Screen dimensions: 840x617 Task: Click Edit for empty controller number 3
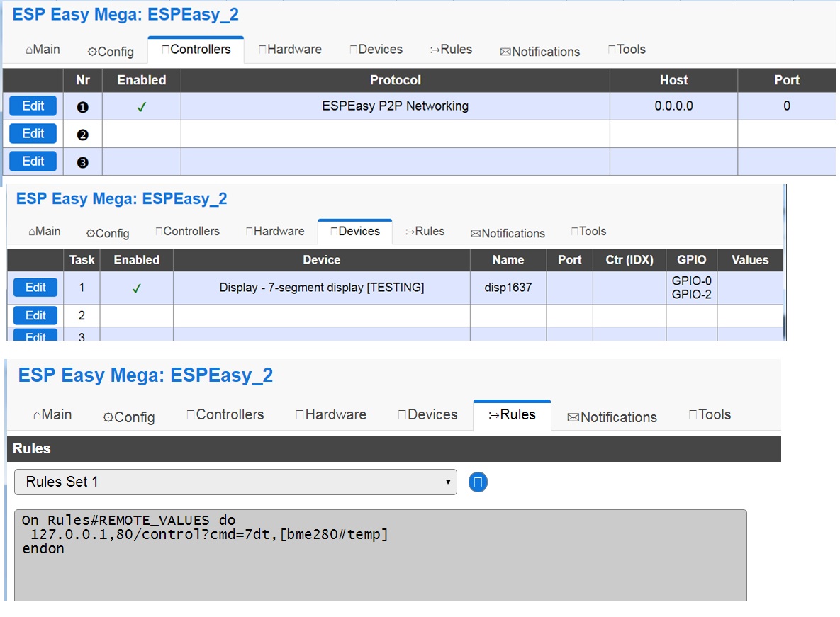pyautogui.click(x=33, y=162)
